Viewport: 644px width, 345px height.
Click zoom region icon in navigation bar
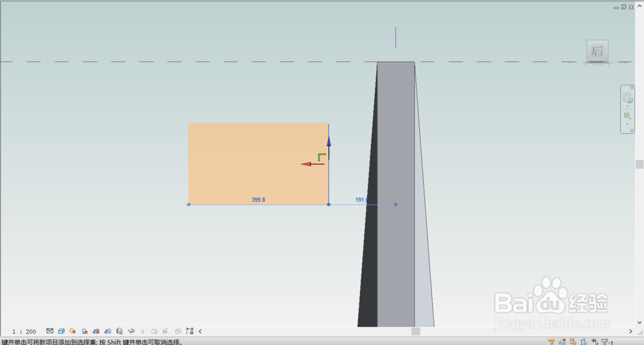(x=627, y=116)
